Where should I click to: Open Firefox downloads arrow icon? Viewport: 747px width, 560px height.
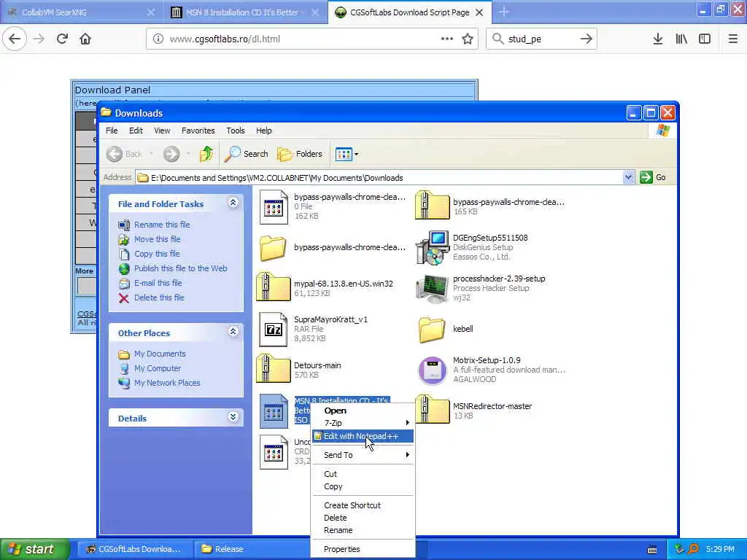click(x=658, y=39)
